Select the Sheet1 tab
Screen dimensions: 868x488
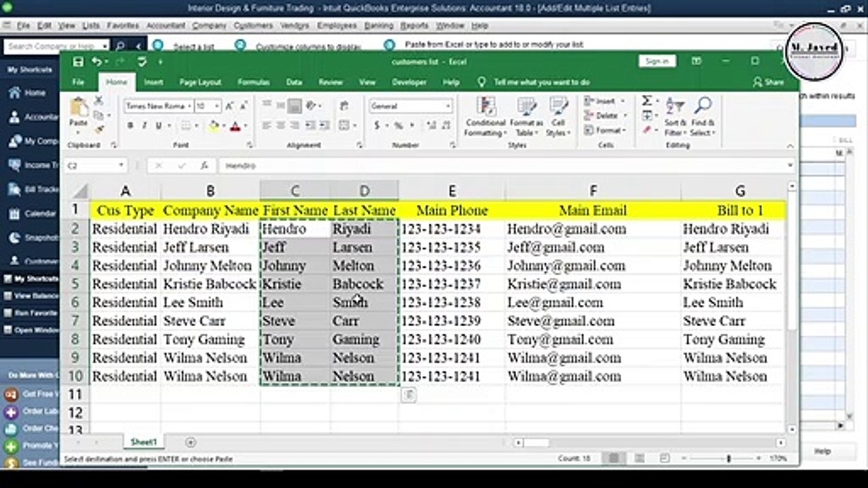144,442
